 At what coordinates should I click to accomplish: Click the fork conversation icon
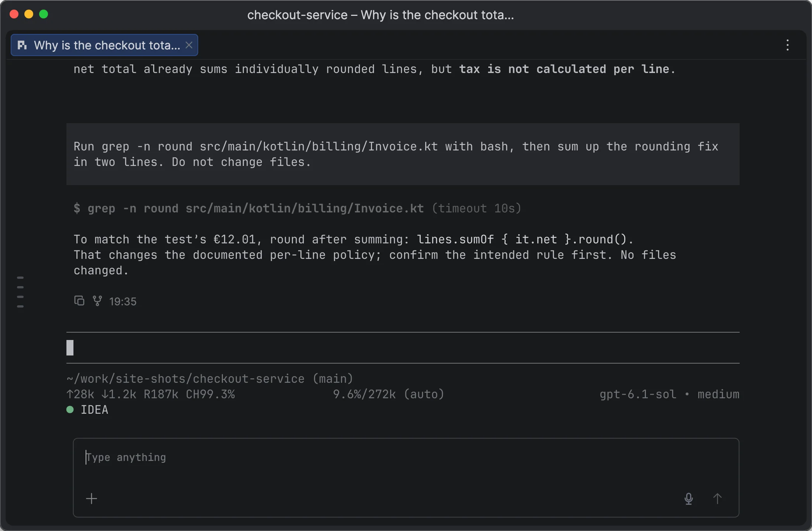(97, 301)
